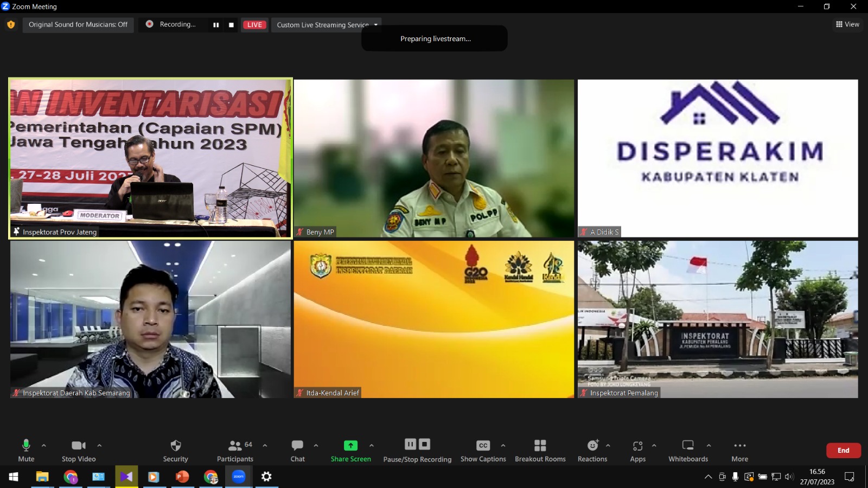Switch to Zoom taskbar icon

239,477
